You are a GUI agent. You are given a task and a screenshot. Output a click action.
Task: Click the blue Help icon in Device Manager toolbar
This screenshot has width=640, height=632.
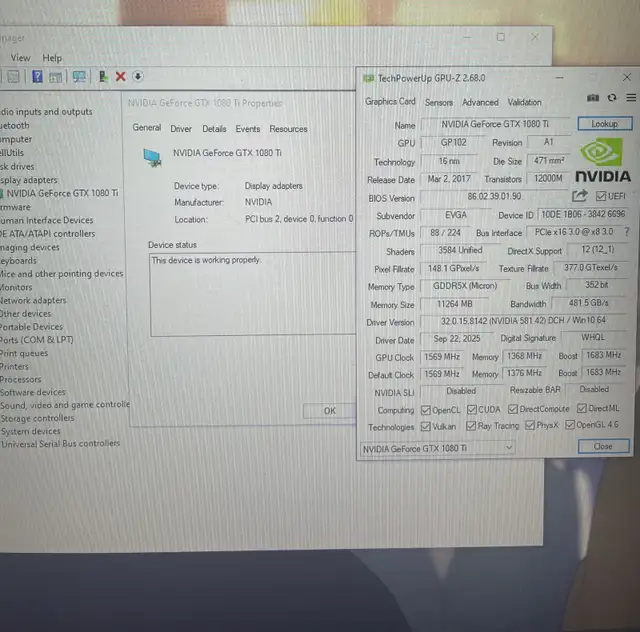pos(37,76)
